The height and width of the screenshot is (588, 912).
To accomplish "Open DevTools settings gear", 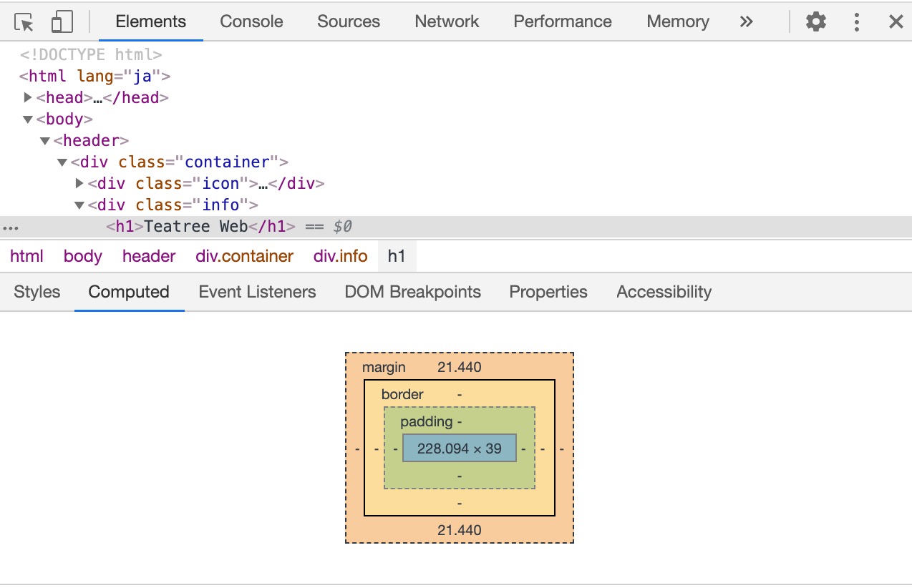I will [815, 22].
